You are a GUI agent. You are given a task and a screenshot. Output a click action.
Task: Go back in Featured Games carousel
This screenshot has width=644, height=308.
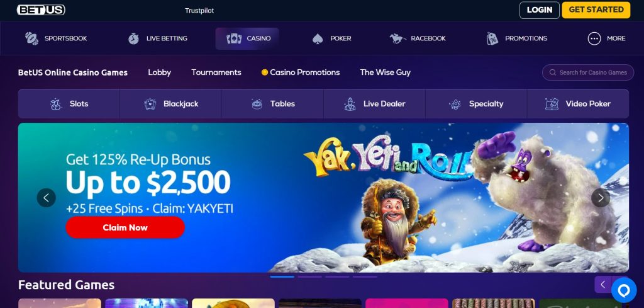click(x=603, y=285)
